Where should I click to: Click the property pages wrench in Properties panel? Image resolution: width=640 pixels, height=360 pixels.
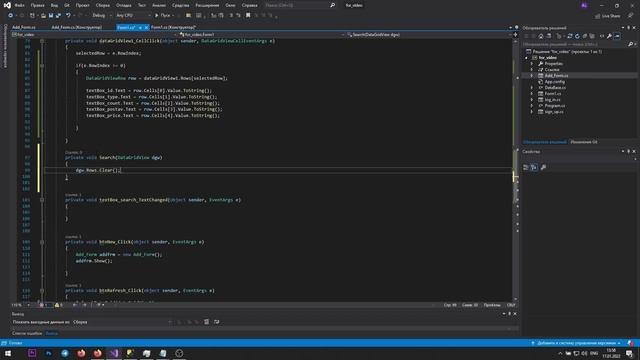coord(543,167)
